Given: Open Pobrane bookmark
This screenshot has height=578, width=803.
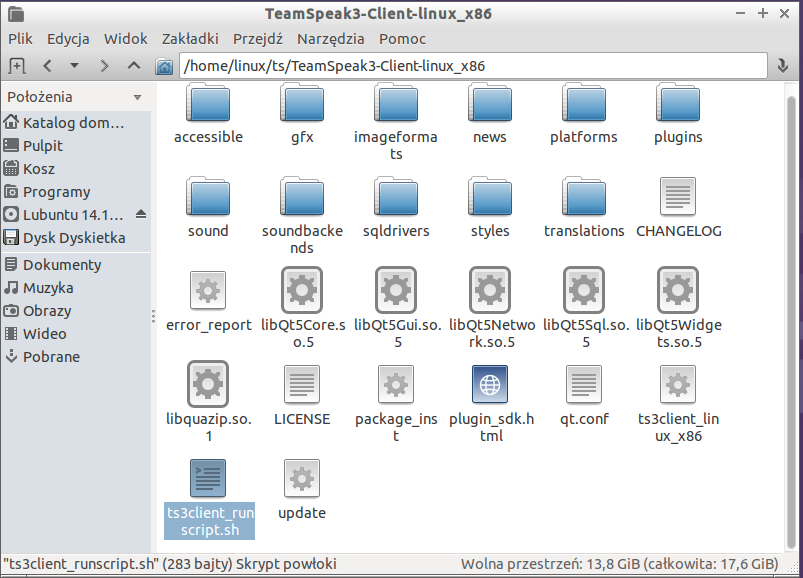Looking at the screenshot, I should point(76,357).
